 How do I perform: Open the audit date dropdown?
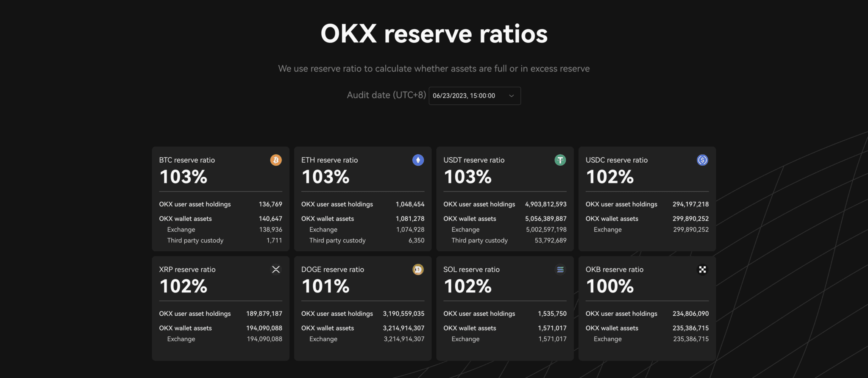click(x=474, y=96)
